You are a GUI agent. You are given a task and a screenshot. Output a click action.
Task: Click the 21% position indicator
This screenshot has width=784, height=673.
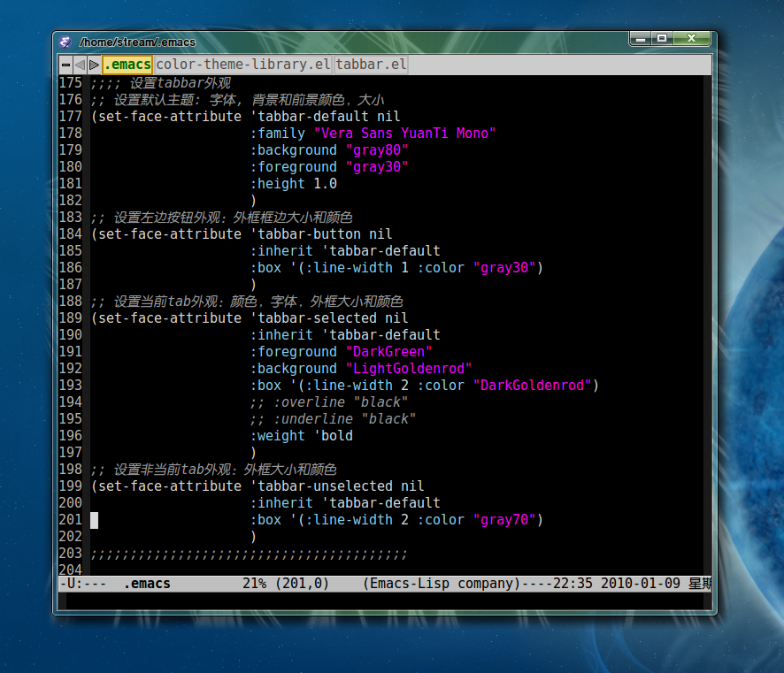[254, 584]
